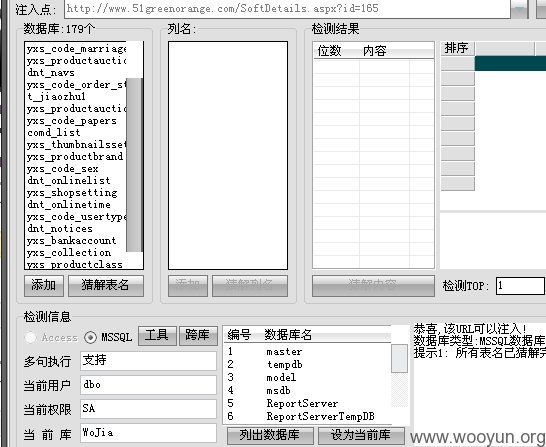Select table yxs_productclass in list
This screenshot has height=447, width=546.
coord(75,264)
